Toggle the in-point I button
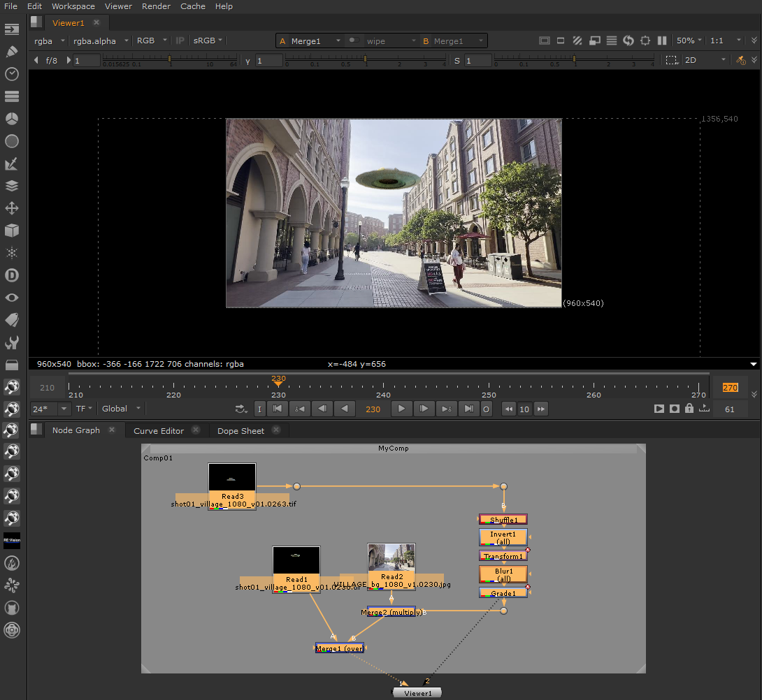Screen dimensions: 762x700 pyautogui.click(x=259, y=409)
